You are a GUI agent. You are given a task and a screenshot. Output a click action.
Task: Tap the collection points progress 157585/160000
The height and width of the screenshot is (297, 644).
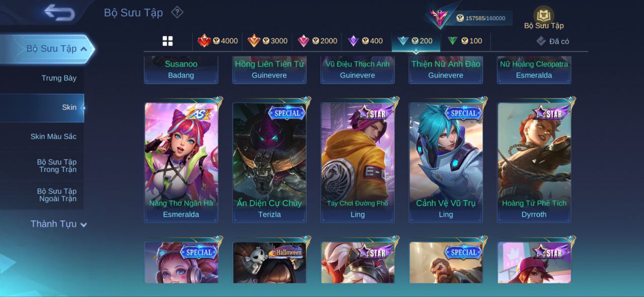click(481, 18)
